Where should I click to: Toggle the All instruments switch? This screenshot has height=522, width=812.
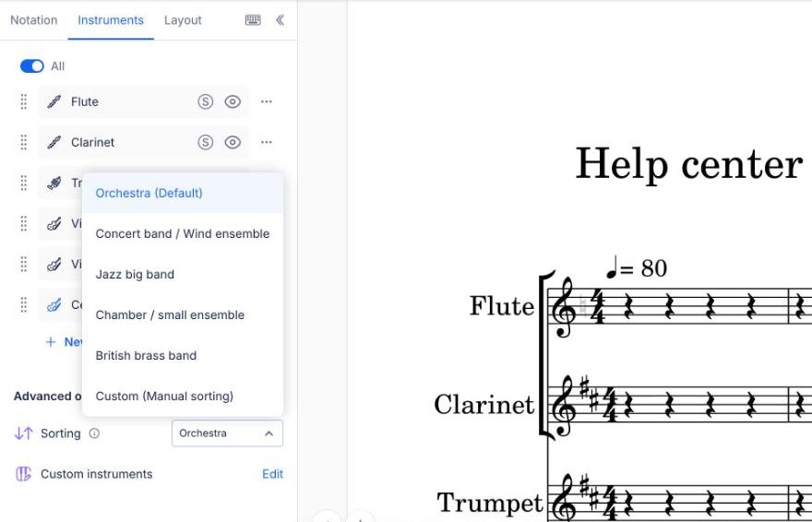[32, 66]
